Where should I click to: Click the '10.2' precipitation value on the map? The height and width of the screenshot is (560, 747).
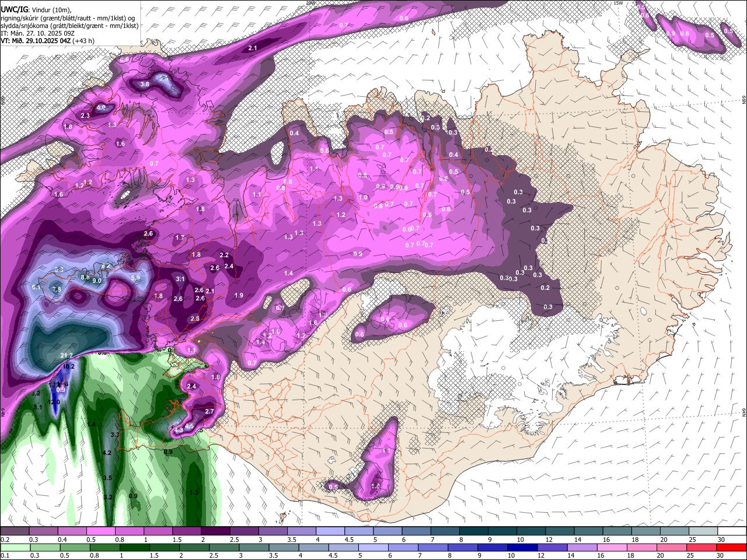tap(69, 366)
